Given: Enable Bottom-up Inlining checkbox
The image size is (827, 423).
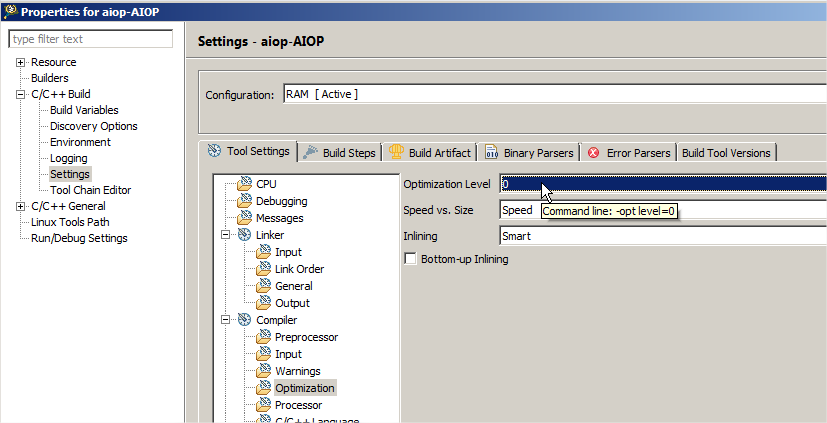Looking at the screenshot, I should pos(410,259).
